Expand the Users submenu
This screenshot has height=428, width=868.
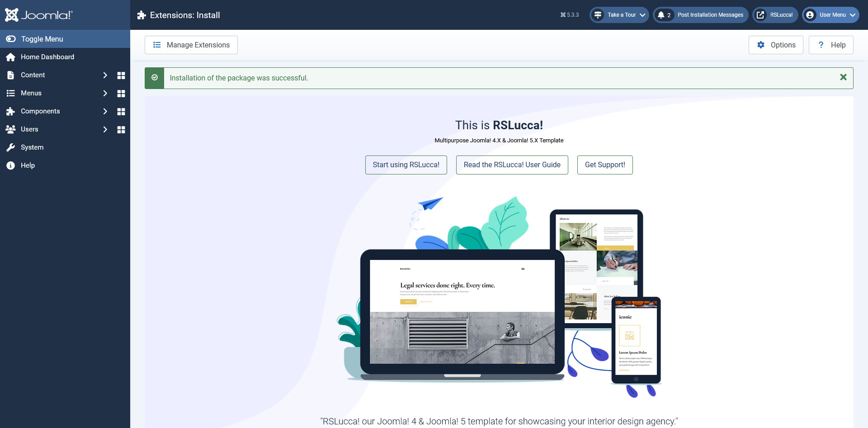point(105,130)
